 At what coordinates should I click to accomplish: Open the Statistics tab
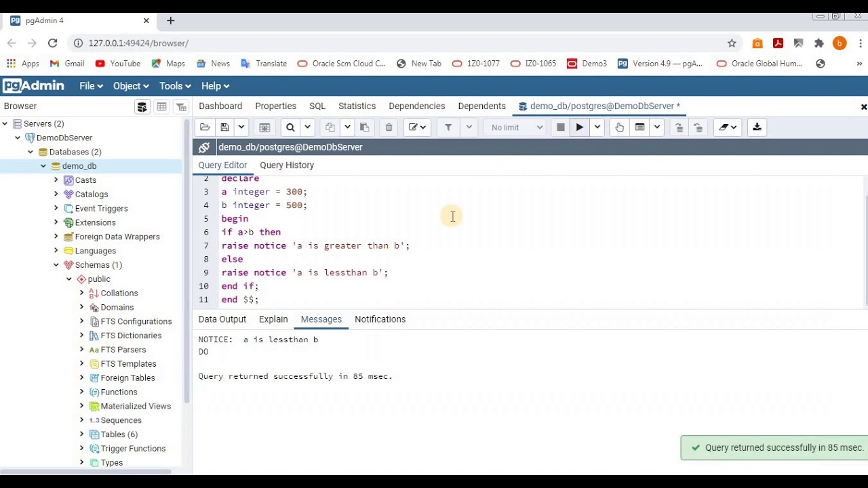357,106
